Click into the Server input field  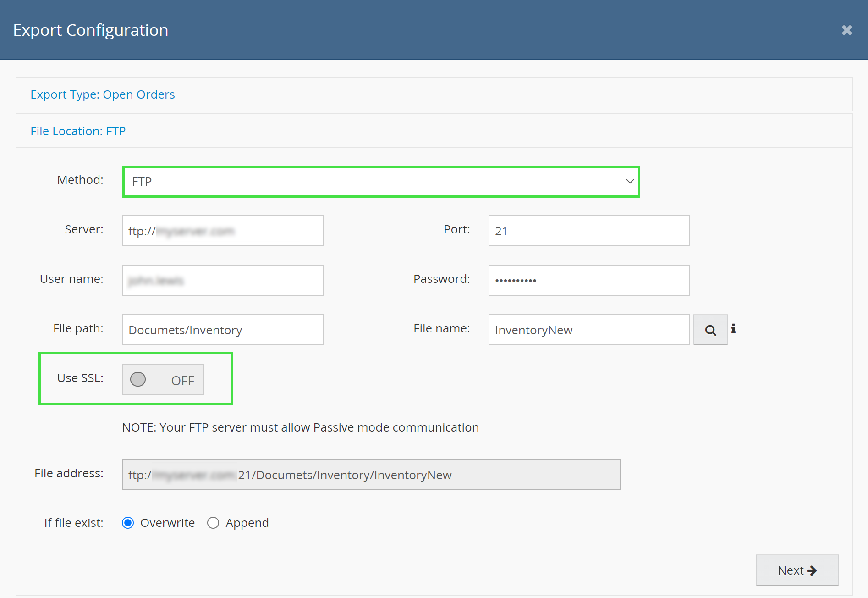(222, 231)
